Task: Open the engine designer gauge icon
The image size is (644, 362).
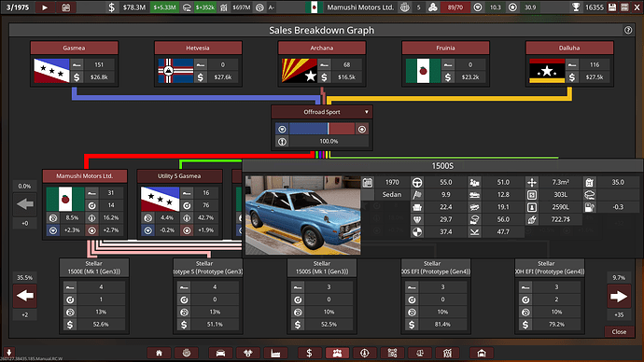Action: tap(187, 353)
